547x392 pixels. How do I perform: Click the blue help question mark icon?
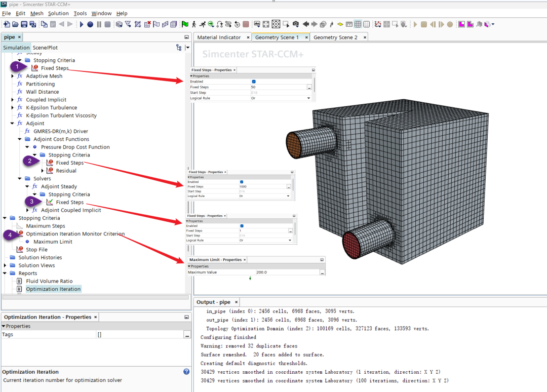click(x=186, y=371)
